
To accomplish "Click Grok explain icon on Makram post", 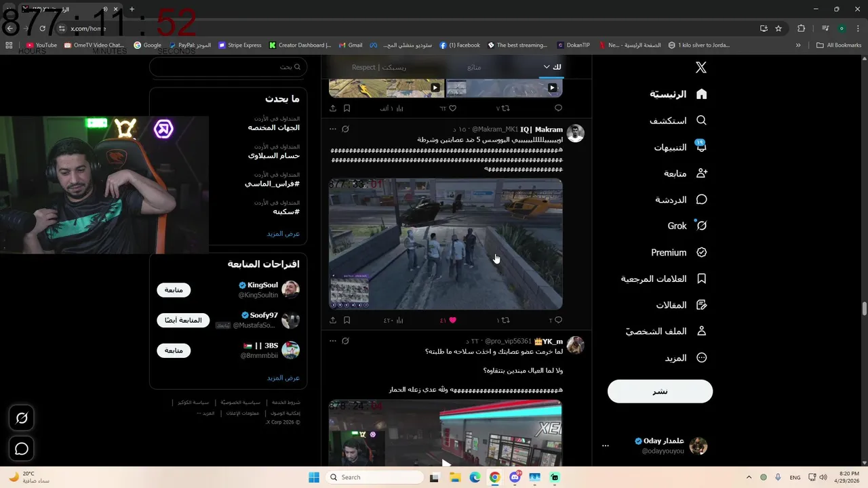I will point(345,129).
